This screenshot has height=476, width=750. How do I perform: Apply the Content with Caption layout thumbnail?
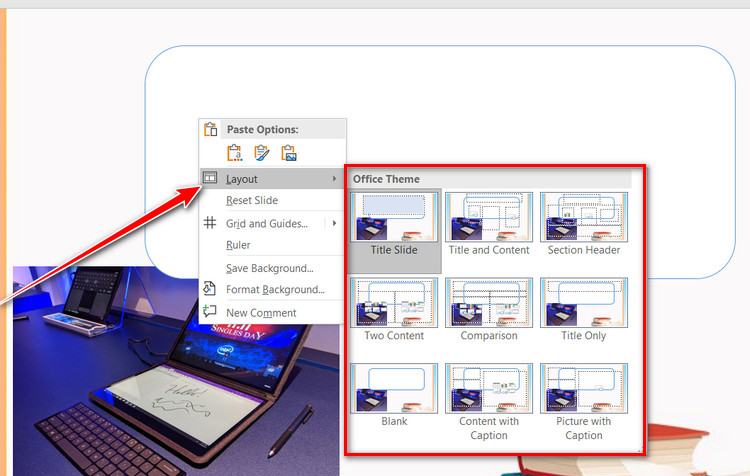click(x=489, y=388)
